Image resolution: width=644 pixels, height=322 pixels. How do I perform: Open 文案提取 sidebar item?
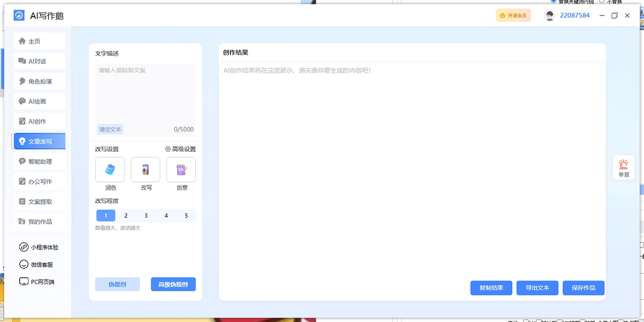(40, 201)
